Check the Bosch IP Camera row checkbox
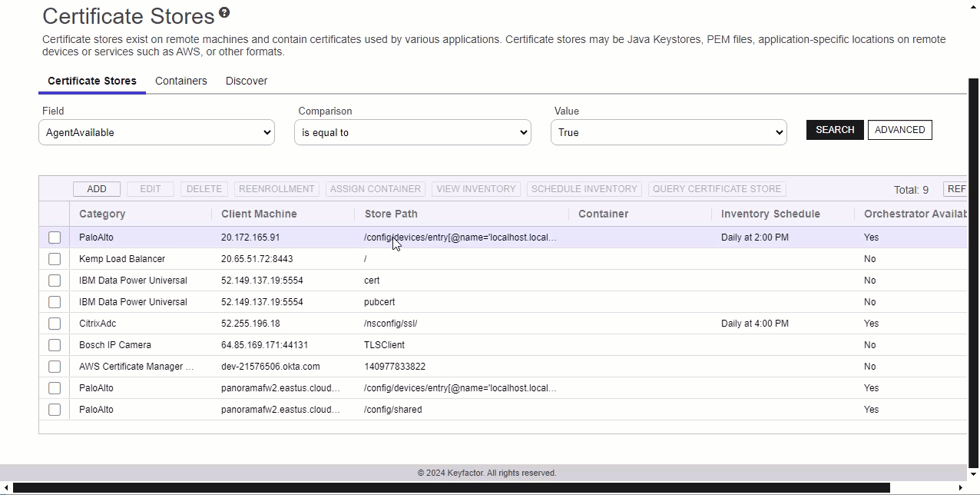The height and width of the screenshot is (495, 980). [55, 345]
